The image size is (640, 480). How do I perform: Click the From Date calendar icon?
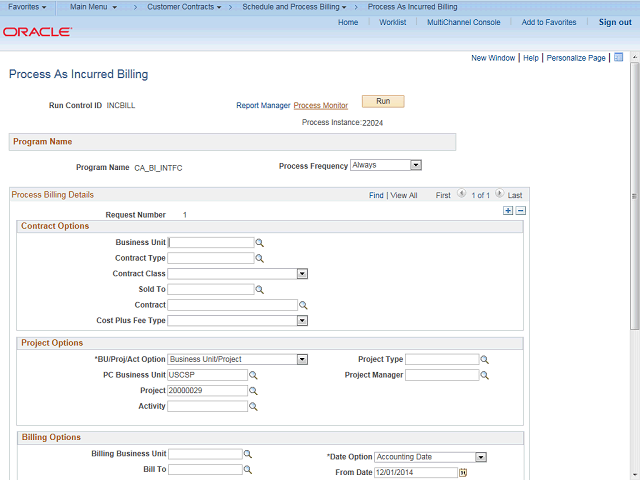pos(463,473)
